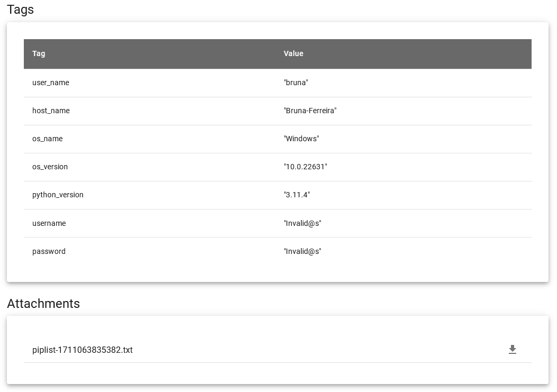The image size is (557, 392).
Task: Select the "10.0.22631" value
Action: [306, 167]
